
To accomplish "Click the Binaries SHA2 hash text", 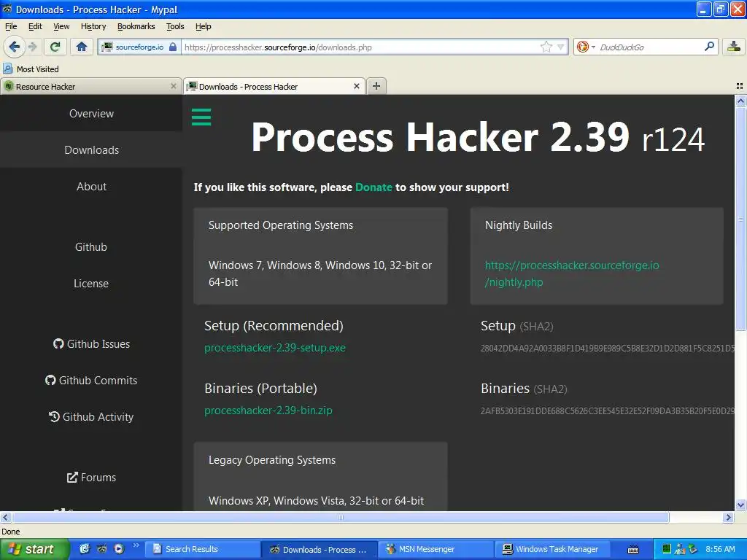I will click(608, 411).
